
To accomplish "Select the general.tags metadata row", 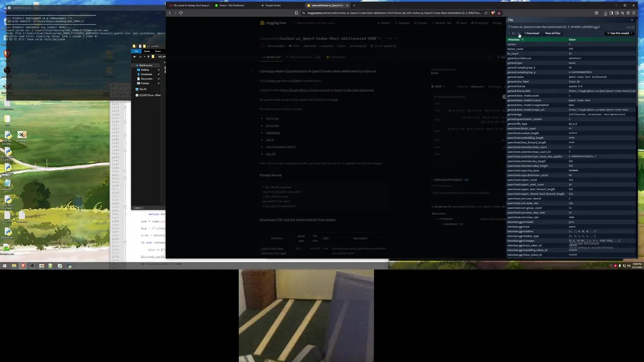I will coord(572,114).
